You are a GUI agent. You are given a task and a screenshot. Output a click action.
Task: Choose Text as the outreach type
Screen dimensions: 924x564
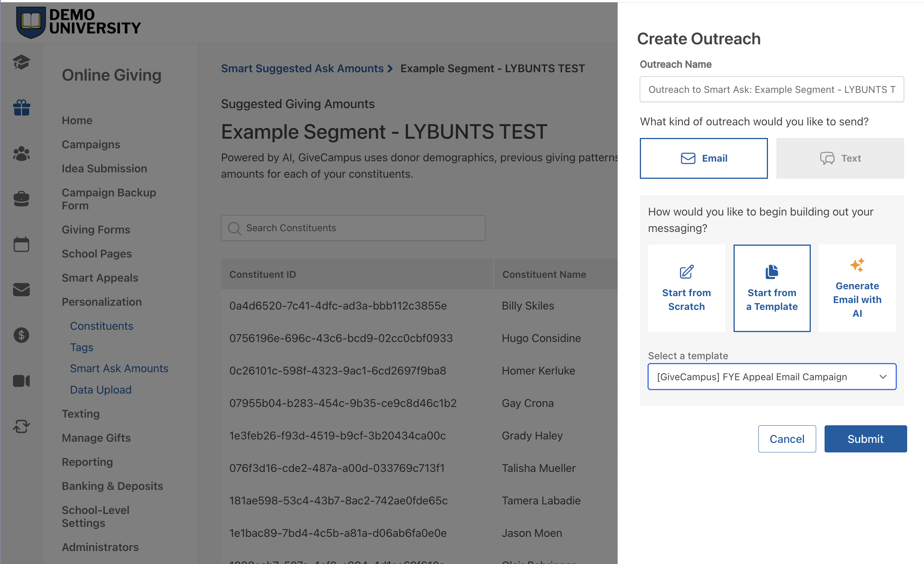point(840,158)
